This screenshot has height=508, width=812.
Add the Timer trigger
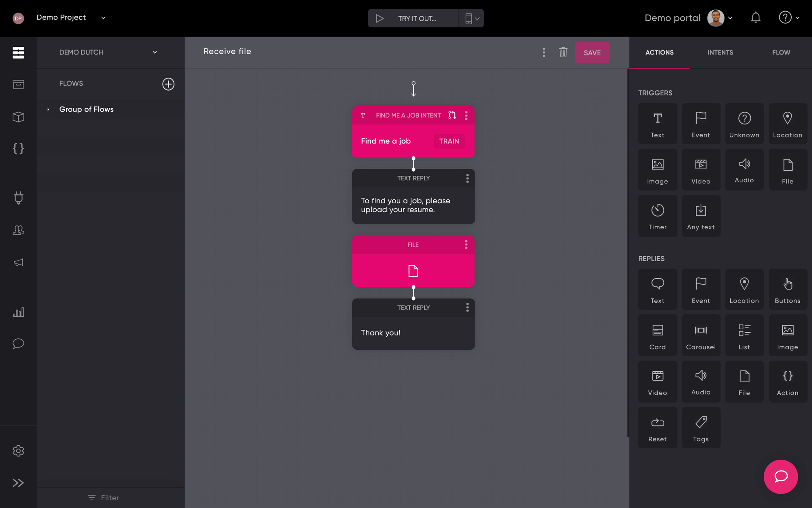(x=657, y=216)
